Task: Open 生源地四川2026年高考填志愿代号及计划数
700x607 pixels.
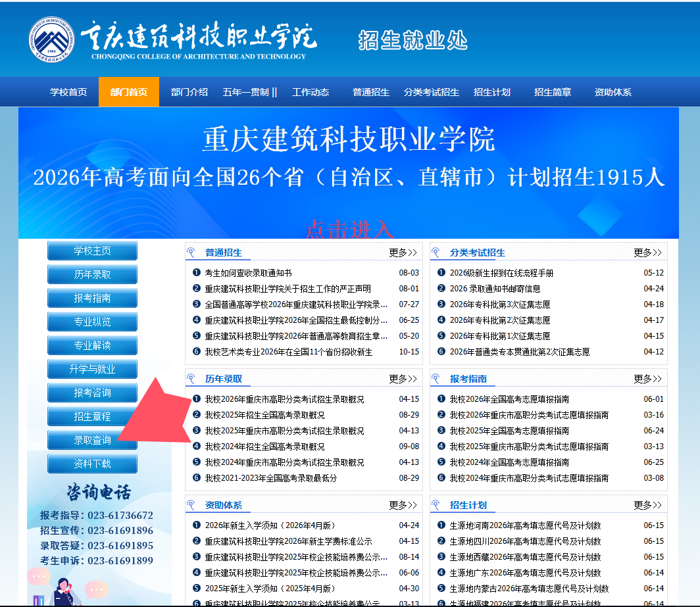Action: click(x=526, y=541)
